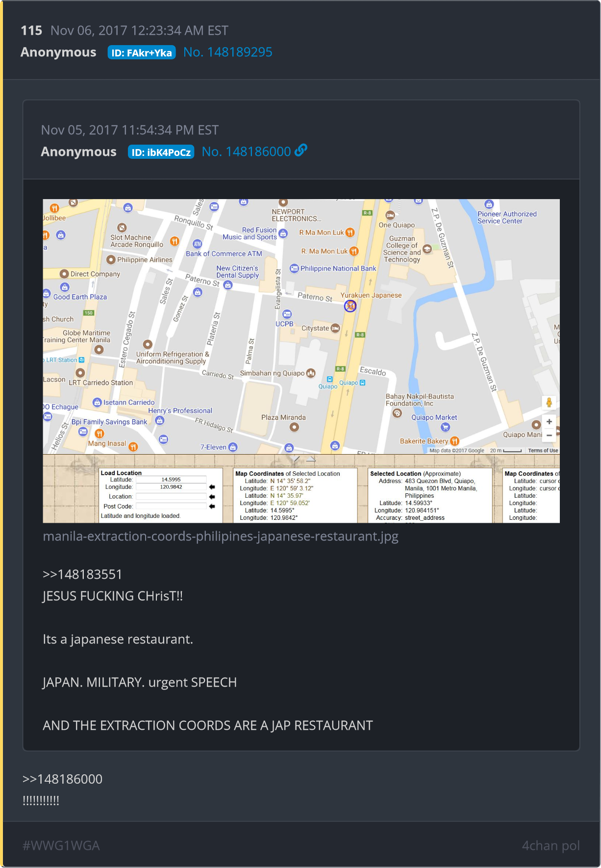This screenshot has width=601, height=868.
Task: Click the ID: ibK4PoCz badge
Action: click(161, 152)
